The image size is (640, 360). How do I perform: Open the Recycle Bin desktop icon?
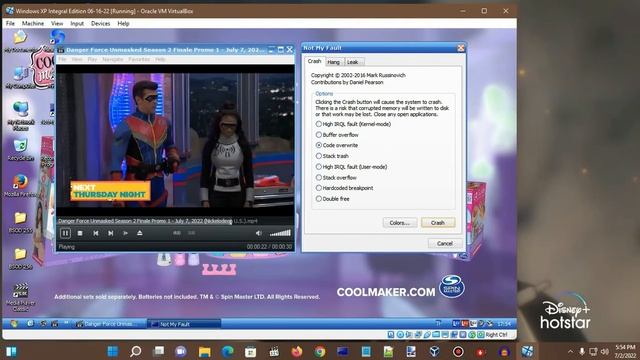click(20, 149)
